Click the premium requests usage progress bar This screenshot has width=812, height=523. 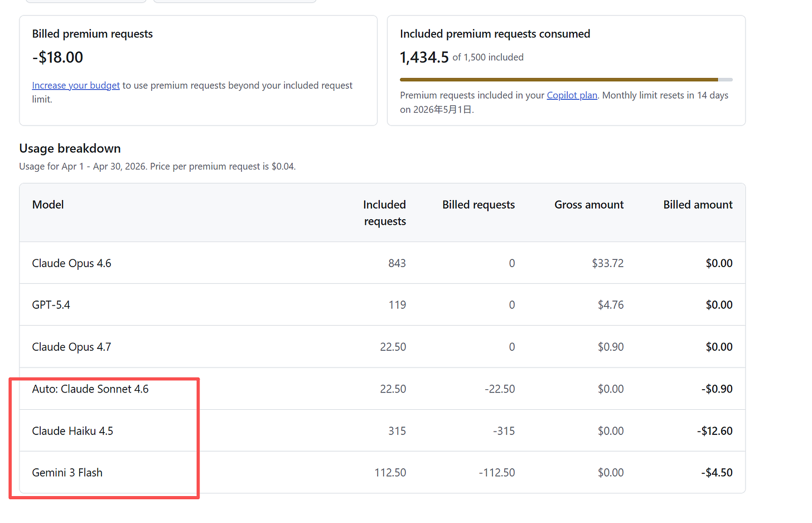pos(566,80)
